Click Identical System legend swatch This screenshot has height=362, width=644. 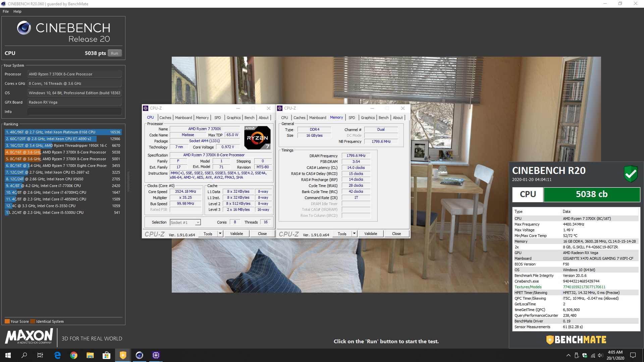click(33, 321)
